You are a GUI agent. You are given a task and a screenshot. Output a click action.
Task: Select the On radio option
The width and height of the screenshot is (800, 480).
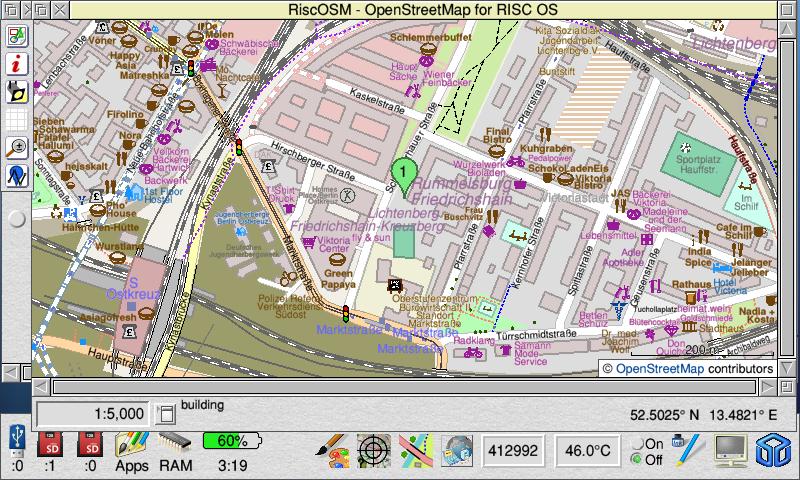(x=637, y=444)
